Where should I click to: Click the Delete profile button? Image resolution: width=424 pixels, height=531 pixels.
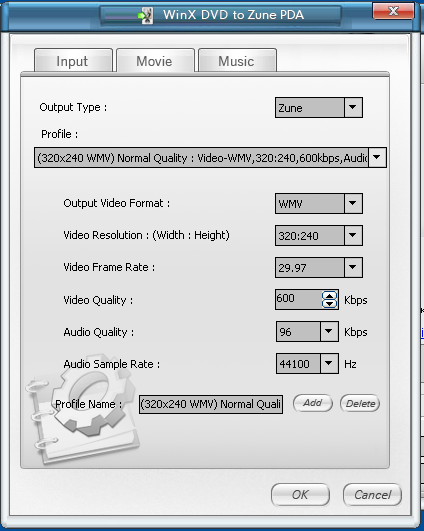click(360, 403)
